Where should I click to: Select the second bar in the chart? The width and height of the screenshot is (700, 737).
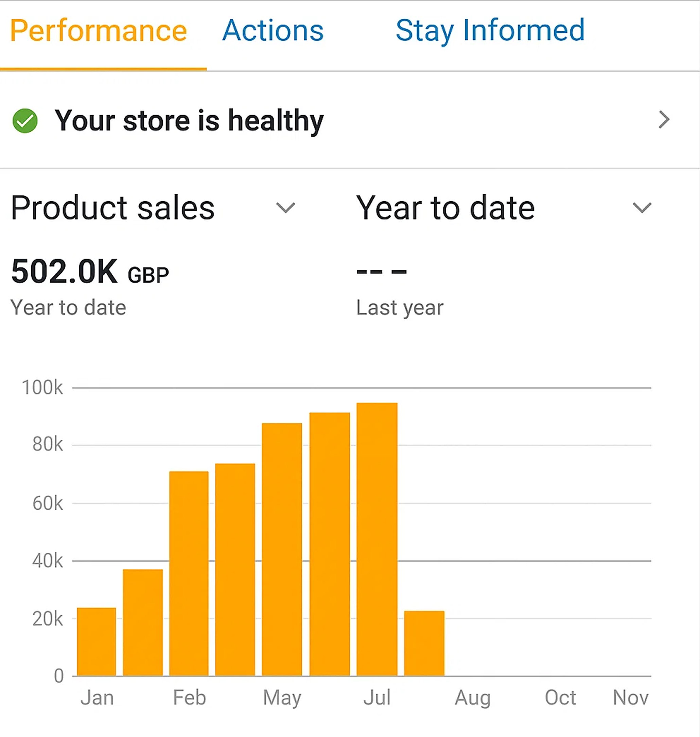(143, 622)
